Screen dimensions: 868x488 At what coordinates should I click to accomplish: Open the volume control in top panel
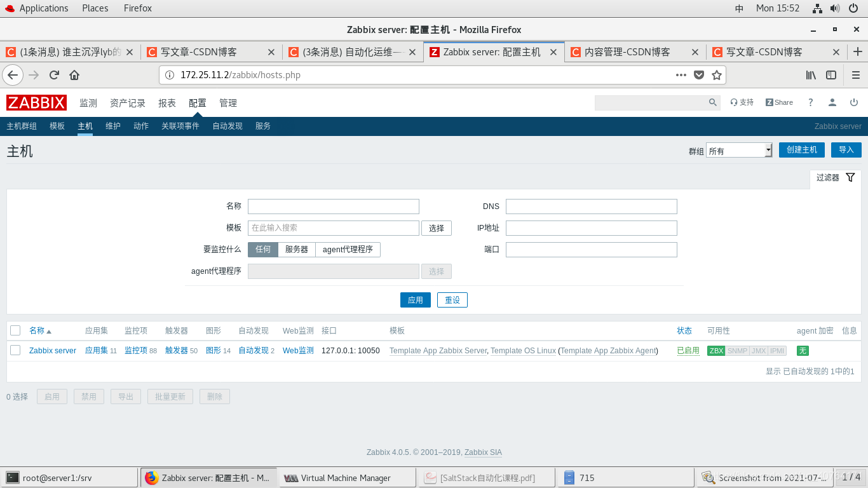pos(836,8)
